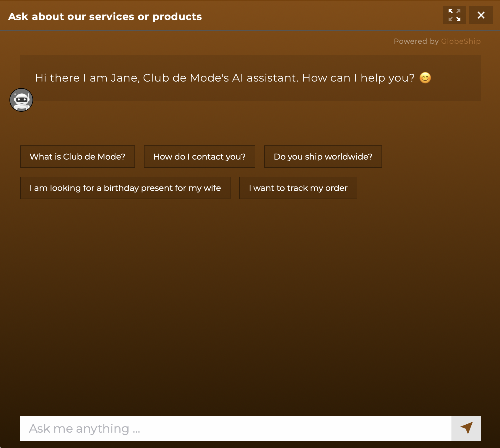This screenshot has width=500, height=448.
Task: Submit your question with the send button
Action: pyautogui.click(x=466, y=428)
